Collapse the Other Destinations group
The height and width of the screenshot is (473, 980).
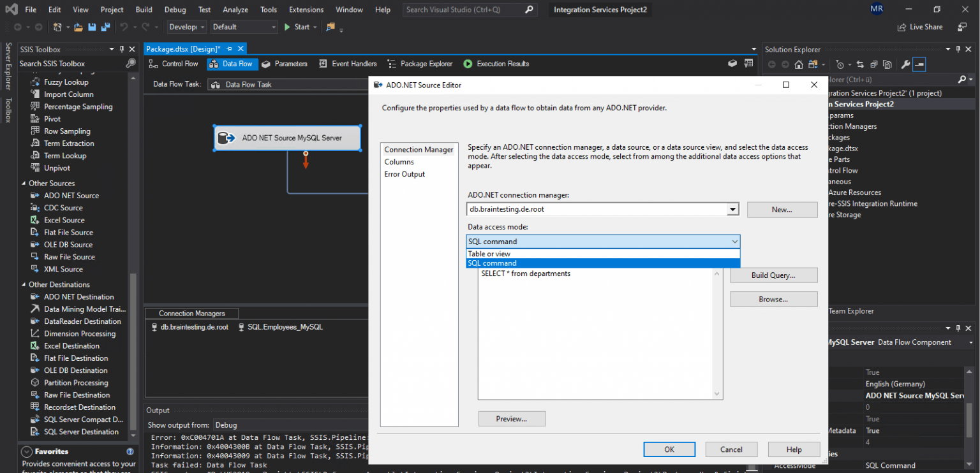point(24,285)
